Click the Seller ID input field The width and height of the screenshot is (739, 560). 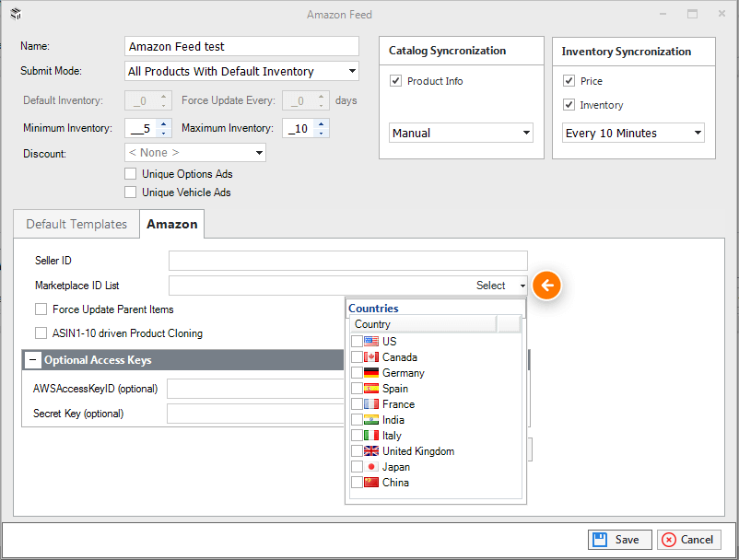tap(347, 261)
